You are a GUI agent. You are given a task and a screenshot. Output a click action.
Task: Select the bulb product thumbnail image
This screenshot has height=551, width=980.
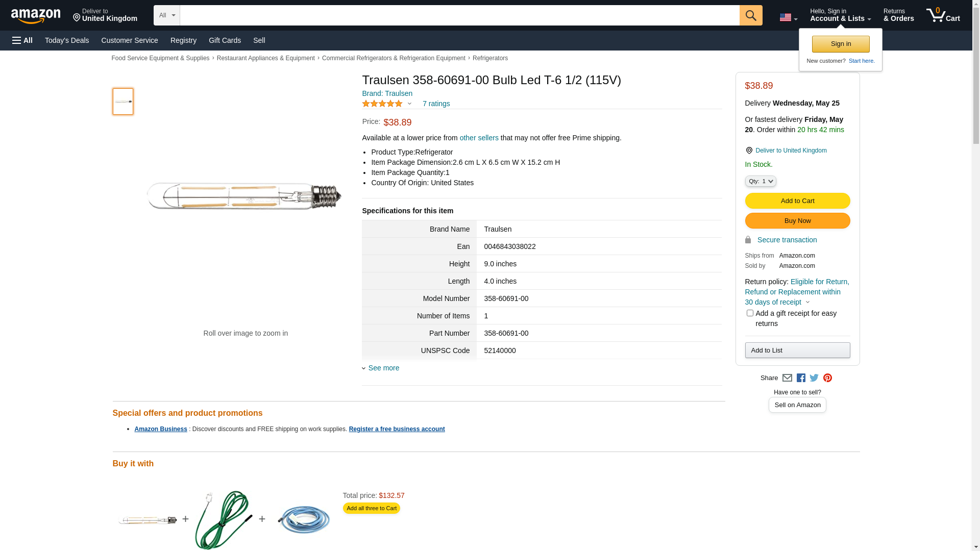(123, 102)
